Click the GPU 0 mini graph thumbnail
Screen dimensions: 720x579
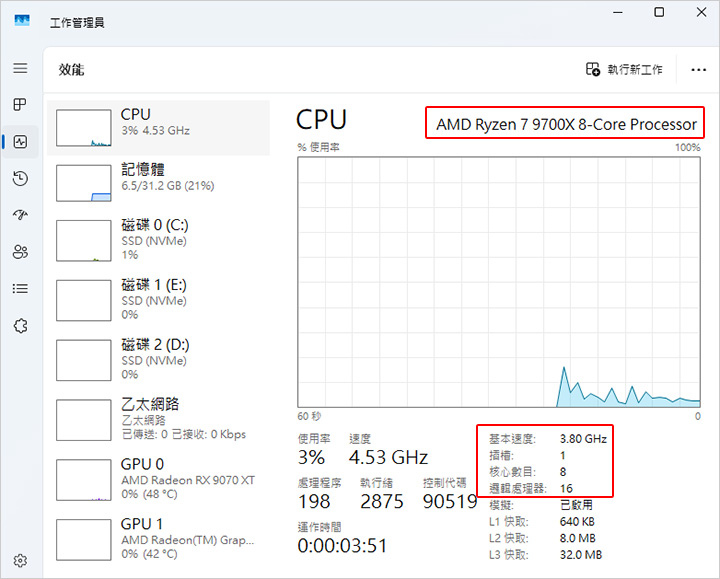point(84,479)
